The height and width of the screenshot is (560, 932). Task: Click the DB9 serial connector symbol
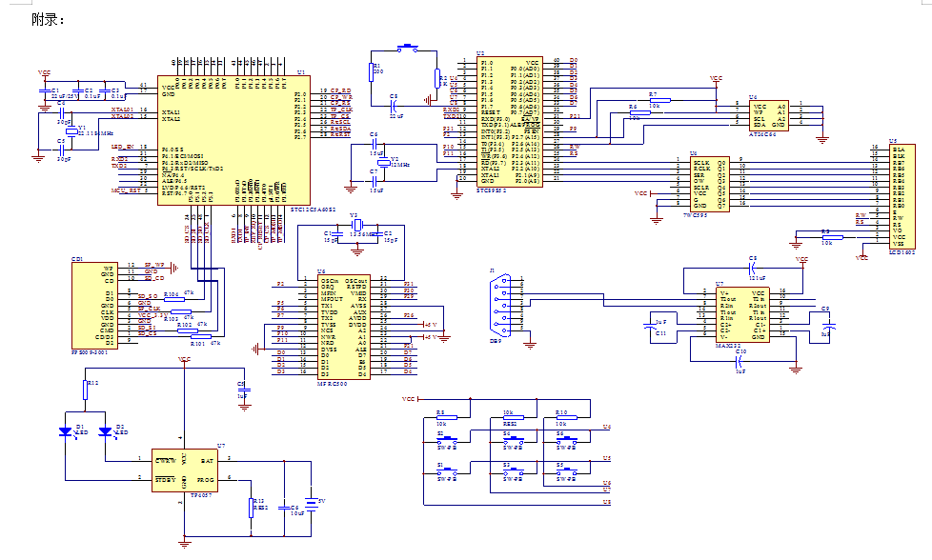coord(500,304)
